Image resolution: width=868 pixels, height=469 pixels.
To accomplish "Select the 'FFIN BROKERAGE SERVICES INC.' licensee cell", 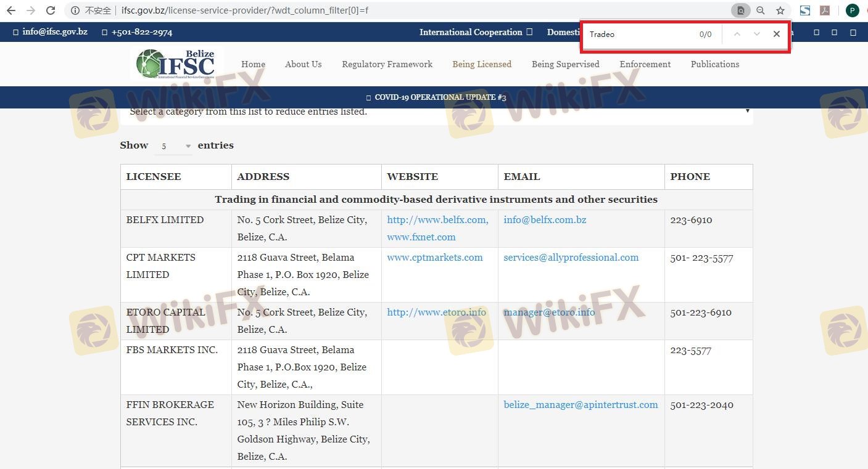I will (x=176, y=431).
